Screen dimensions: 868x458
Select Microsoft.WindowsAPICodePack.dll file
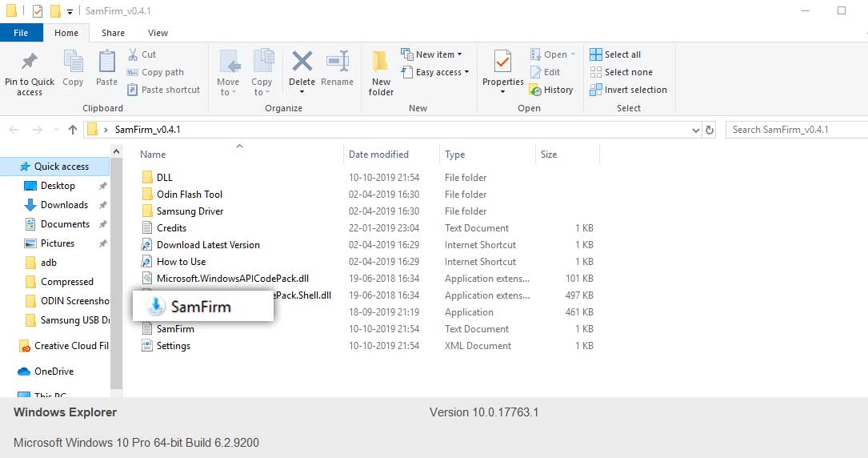pyautogui.click(x=226, y=279)
